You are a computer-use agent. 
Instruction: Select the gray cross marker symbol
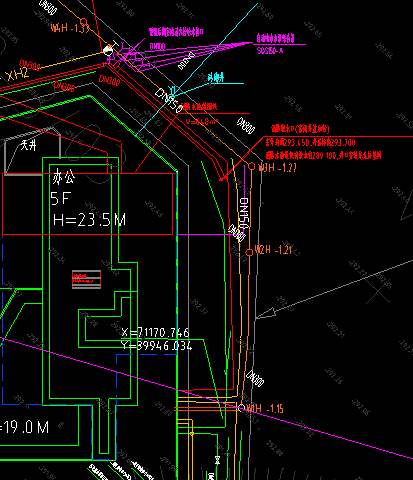[x=378, y=290]
